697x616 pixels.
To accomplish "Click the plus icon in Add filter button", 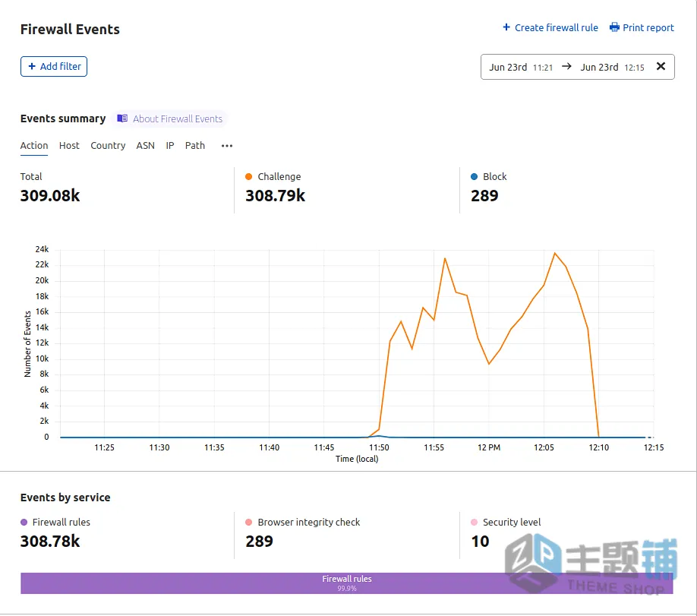I will tap(32, 66).
